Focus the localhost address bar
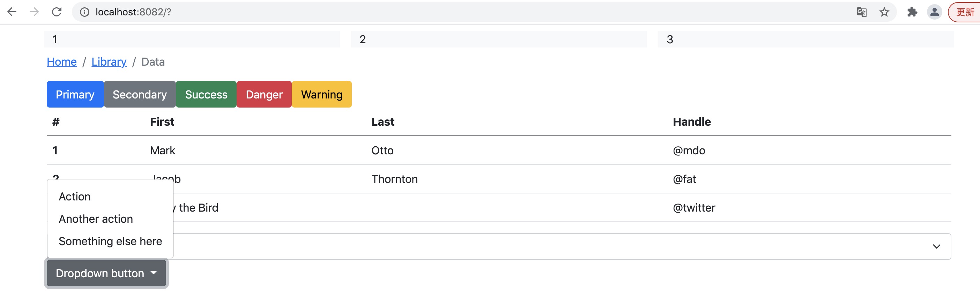The image size is (980, 301). (x=456, y=12)
